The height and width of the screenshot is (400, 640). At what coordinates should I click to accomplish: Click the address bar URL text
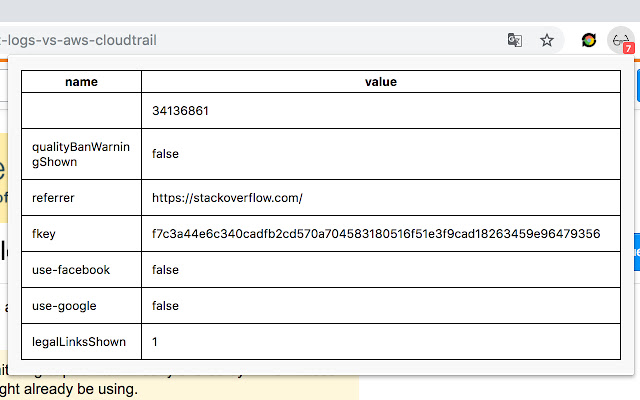point(78,40)
